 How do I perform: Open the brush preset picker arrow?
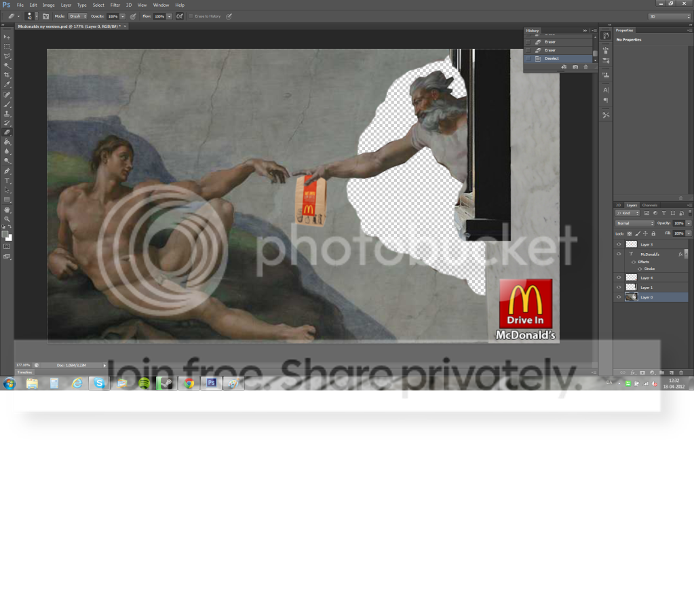(36, 16)
